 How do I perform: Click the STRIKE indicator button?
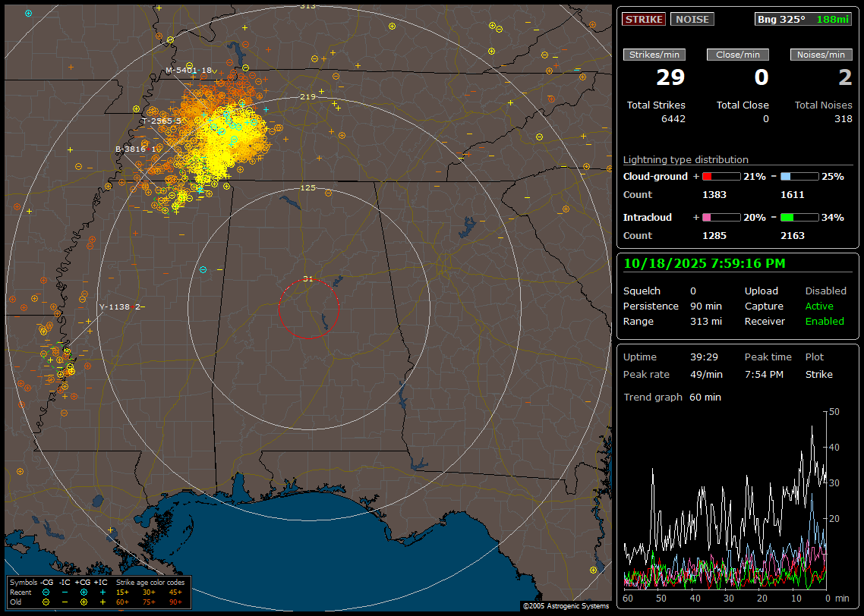coord(644,19)
